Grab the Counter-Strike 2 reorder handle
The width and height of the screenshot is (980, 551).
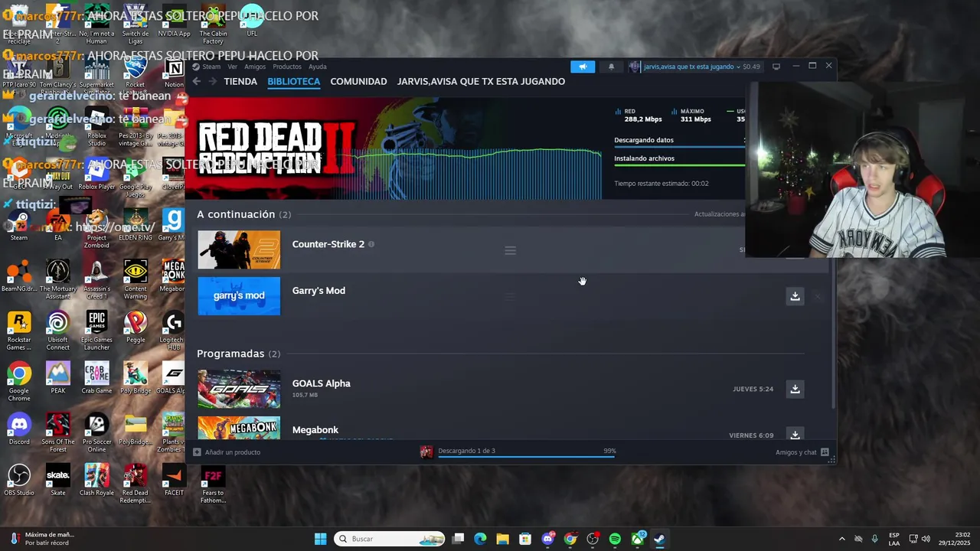pyautogui.click(x=510, y=250)
